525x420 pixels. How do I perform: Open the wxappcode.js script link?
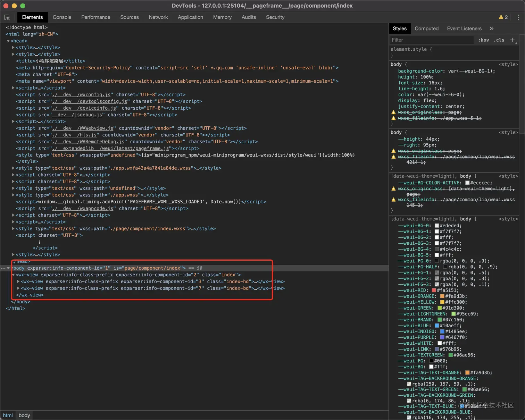pyautogui.click(x=83, y=208)
